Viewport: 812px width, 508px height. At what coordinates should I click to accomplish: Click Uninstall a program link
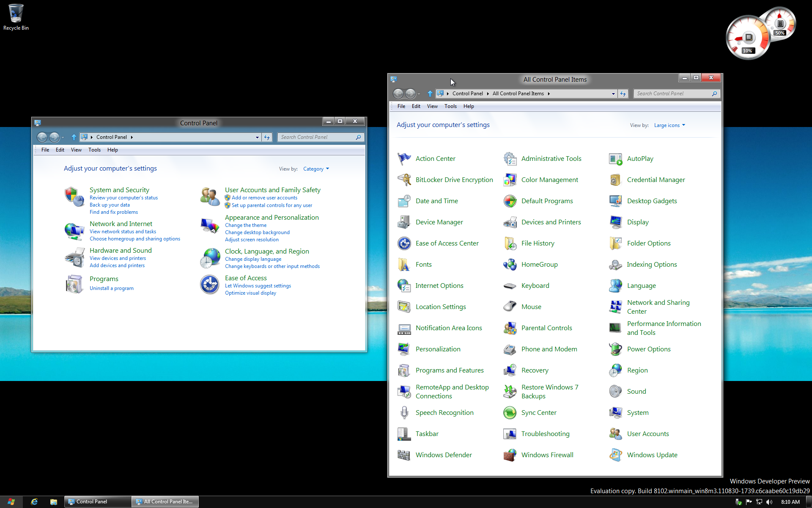112,288
